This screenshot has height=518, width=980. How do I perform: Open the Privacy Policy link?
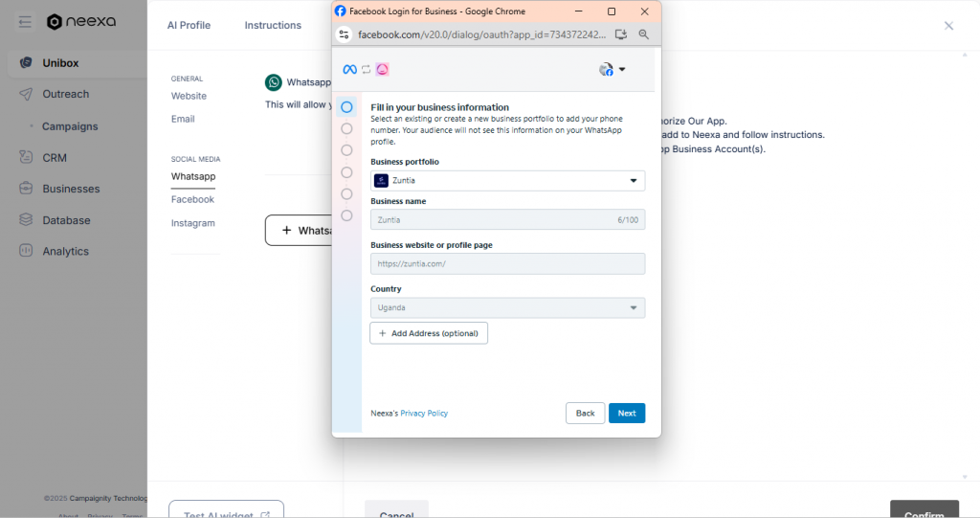[x=424, y=414]
